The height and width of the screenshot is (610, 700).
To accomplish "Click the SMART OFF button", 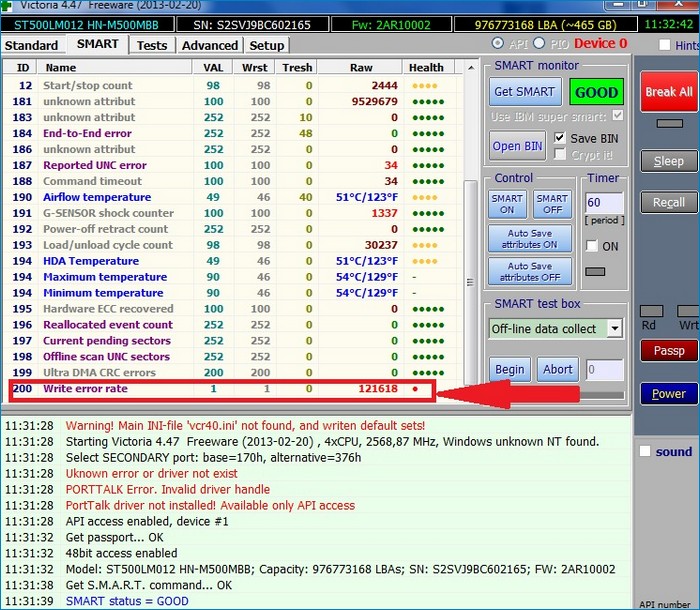I will (x=551, y=204).
